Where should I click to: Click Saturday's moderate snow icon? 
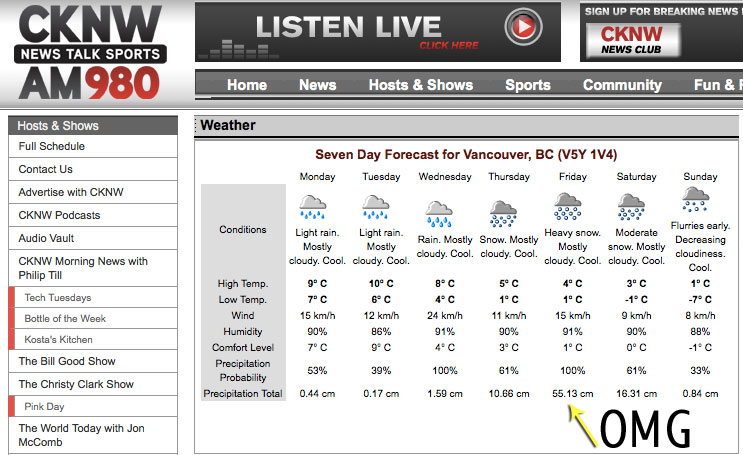[x=632, y=208]
